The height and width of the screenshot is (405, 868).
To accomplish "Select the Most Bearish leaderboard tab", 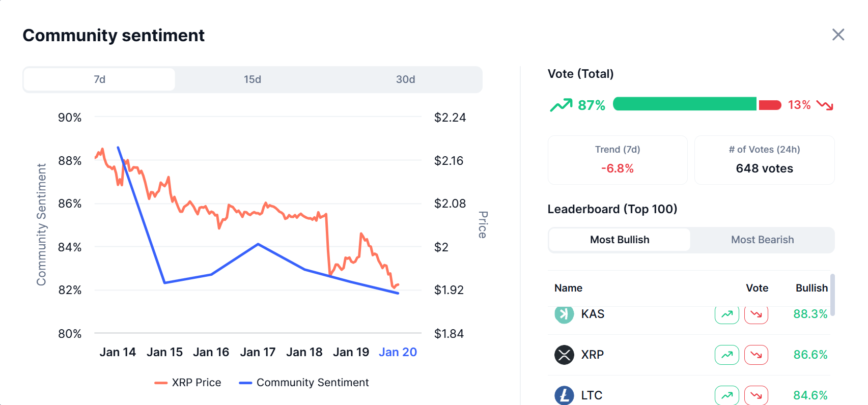I will point(762,240).
